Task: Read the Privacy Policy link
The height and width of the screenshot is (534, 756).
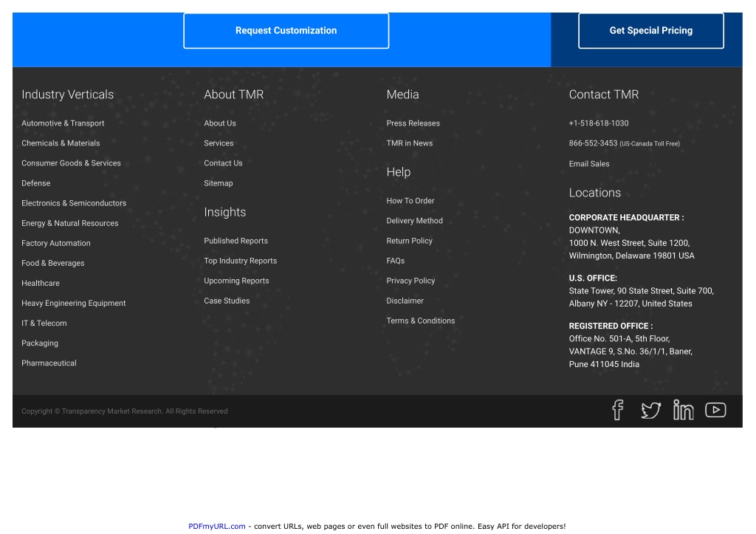Action: pos(410,281)
